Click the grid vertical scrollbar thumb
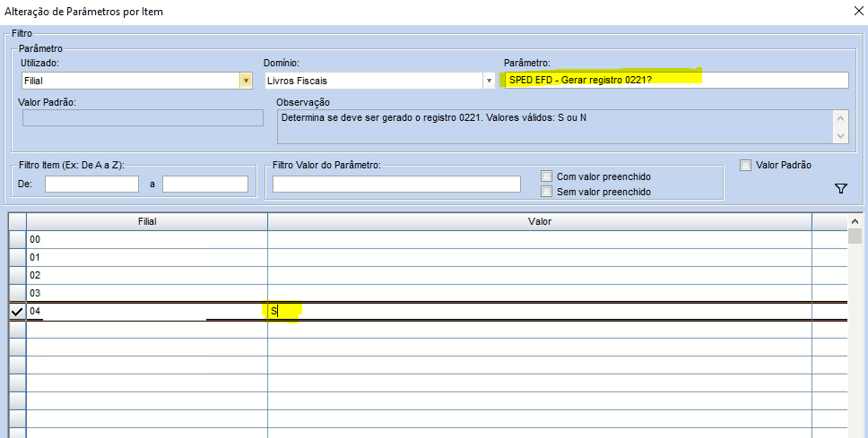Image resolution: width=868 pixels, height=438 pixels. click(855, 236)
